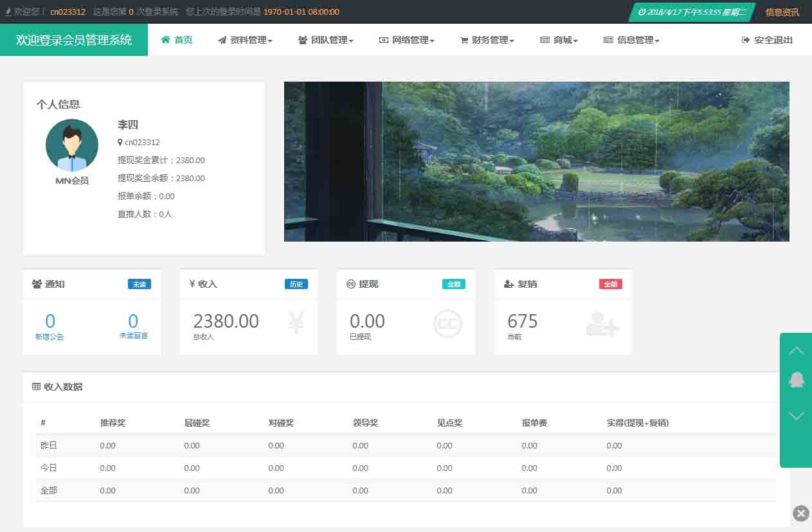
Task: Click the QQ penguin icon on side panel
Action: pyautogui.click(x=797, y=379)
